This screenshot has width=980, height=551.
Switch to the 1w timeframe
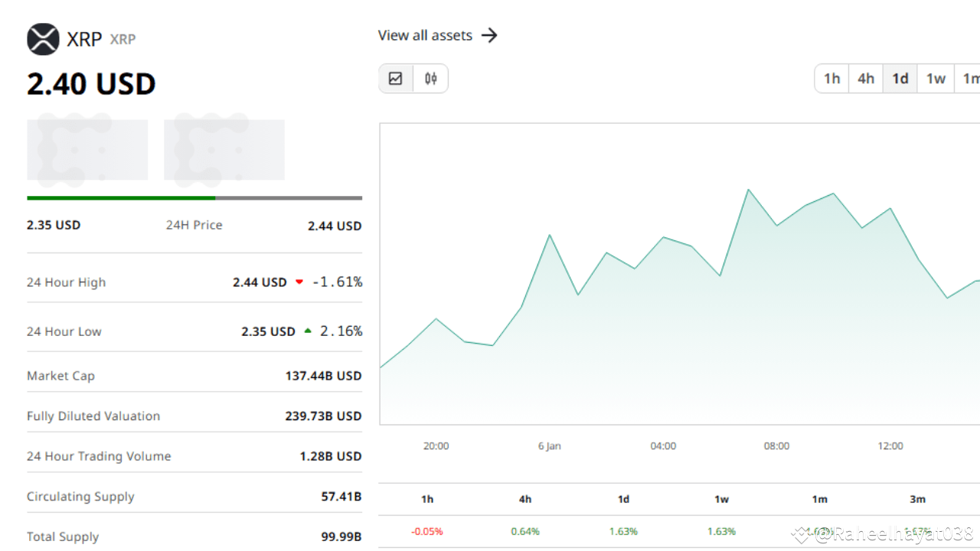(x=935, y=78)
